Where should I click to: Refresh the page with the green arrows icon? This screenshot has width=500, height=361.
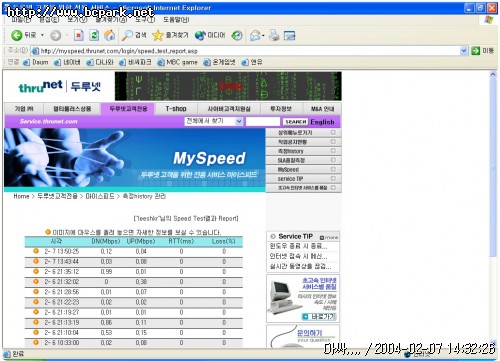pyautogui.click(x=94, y=35)
